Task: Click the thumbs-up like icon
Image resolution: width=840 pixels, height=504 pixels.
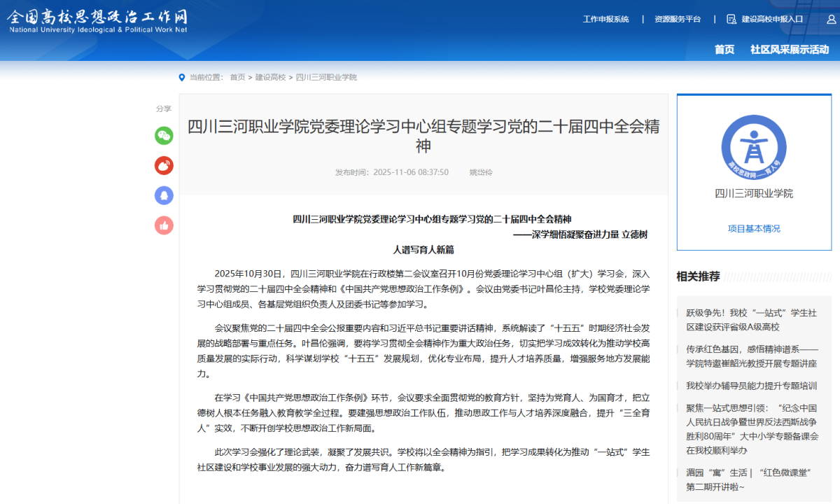Action: tap(163, 225)
